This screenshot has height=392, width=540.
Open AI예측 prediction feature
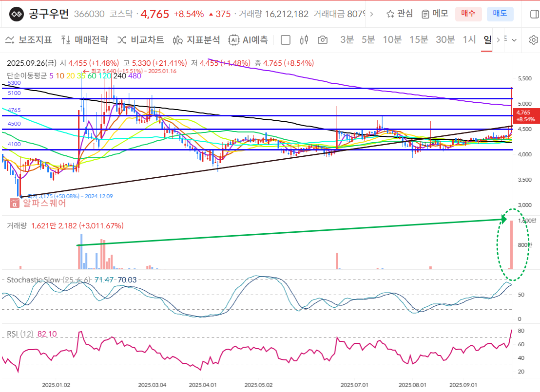pos(248,40)
